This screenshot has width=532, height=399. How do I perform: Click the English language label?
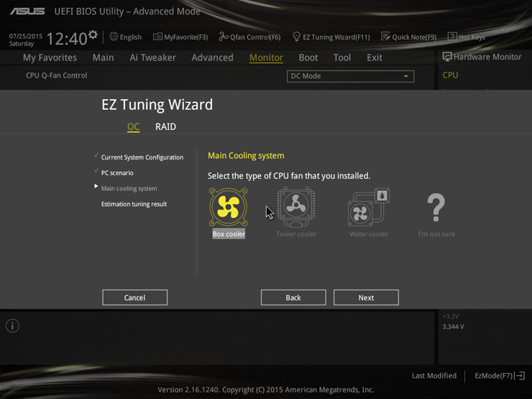pos(130,37)
